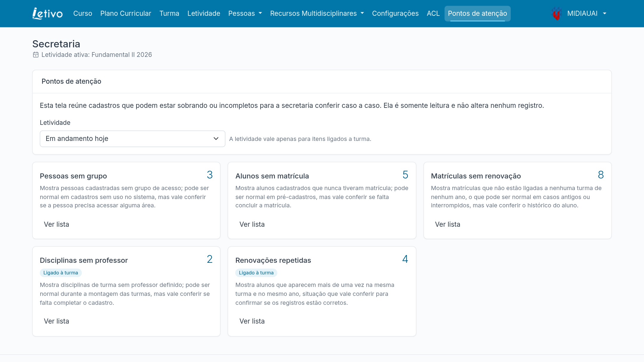Click the 'Renovações repetidas' card title
The image size is (644, 362).
pos(273,260)
